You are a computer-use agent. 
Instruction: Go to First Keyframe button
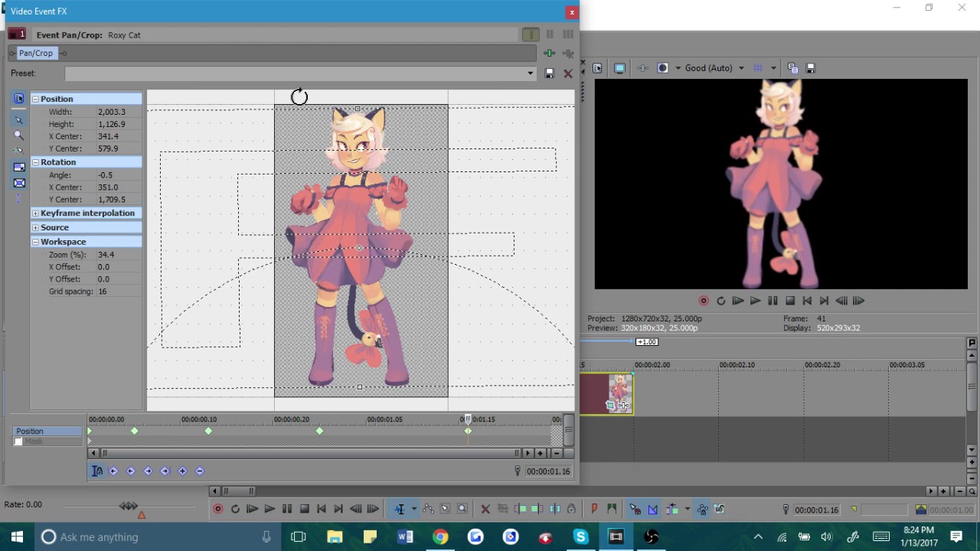tap(113, 471)
